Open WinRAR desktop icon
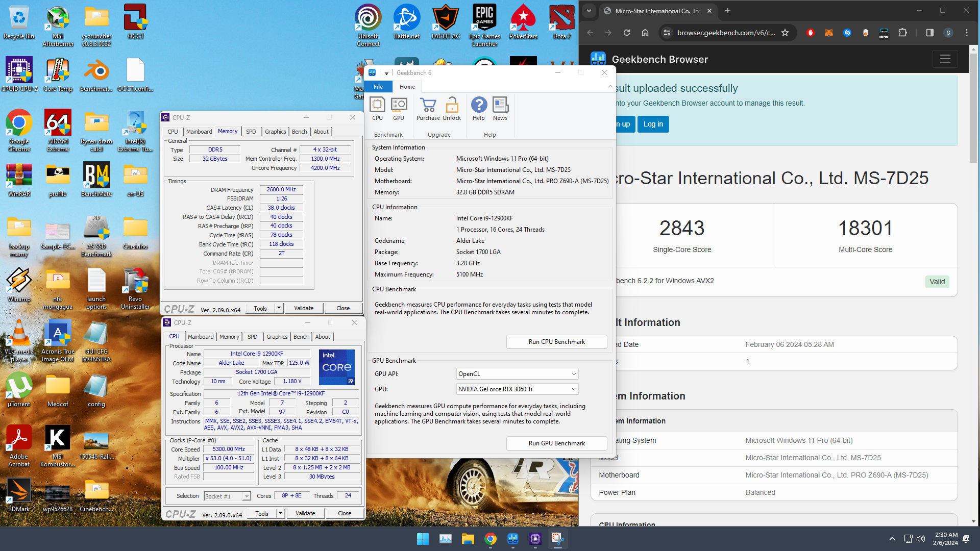 point(19,180)
